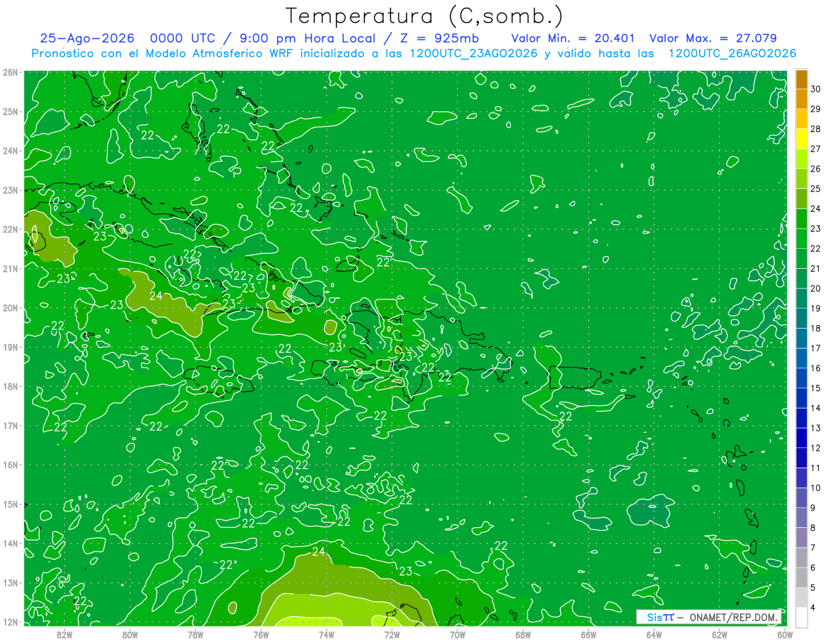The width and height of the screenshot is (834, 644).
Task: Click the "74W" longitude label
Action: point(327,634)
